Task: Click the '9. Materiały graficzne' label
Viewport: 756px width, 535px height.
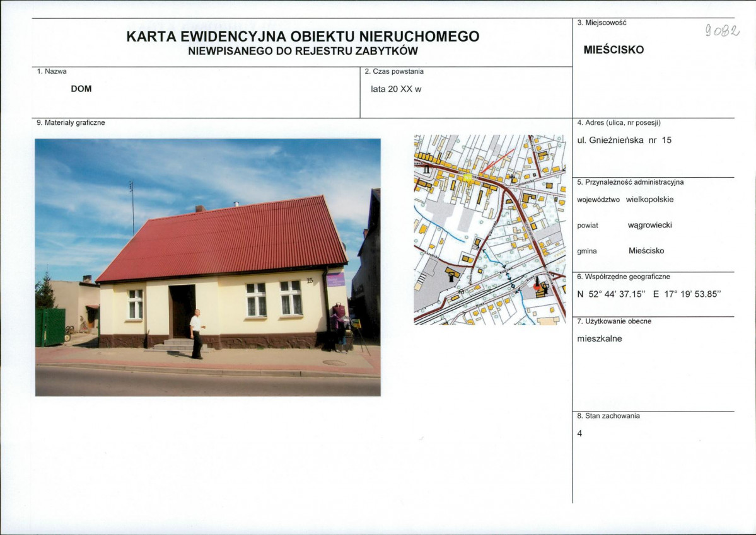Action: [71, 123]
